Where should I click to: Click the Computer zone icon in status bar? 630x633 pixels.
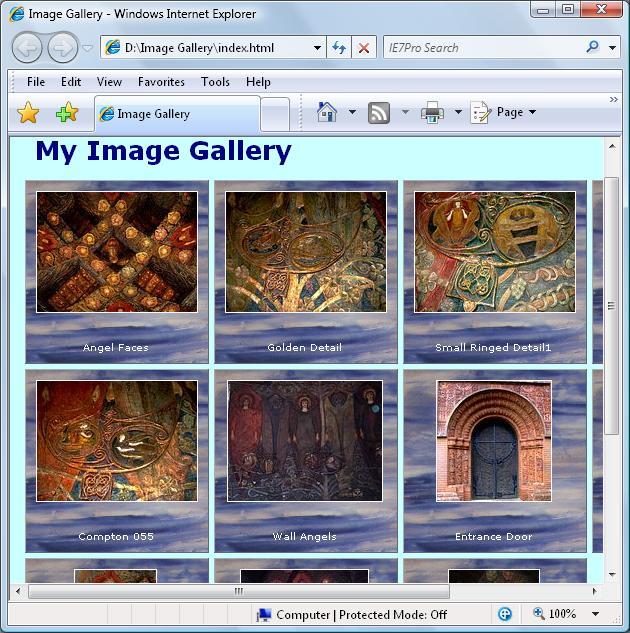264,615
